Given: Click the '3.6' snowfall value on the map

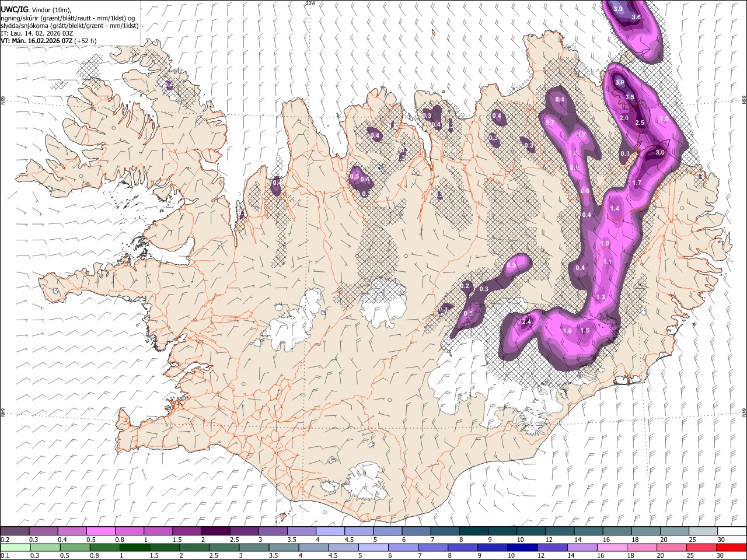Looking at the screenshot, I should (x=636, y=17).
